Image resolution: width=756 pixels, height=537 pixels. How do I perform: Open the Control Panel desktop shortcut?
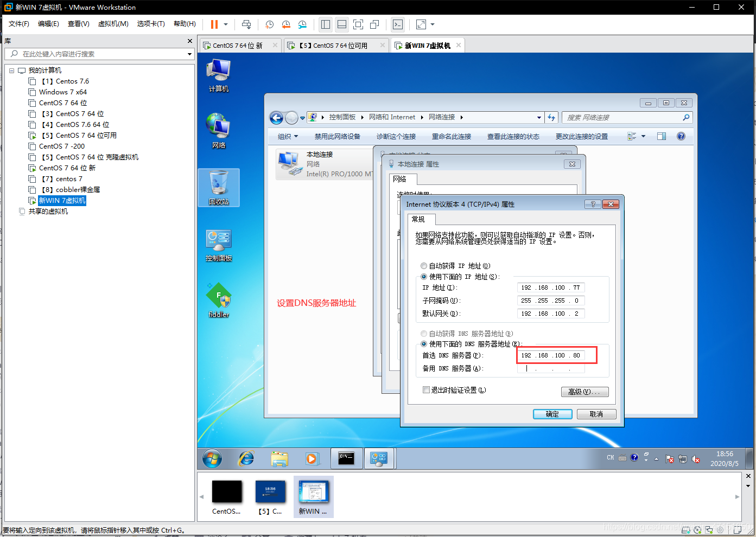click(219, 245)
